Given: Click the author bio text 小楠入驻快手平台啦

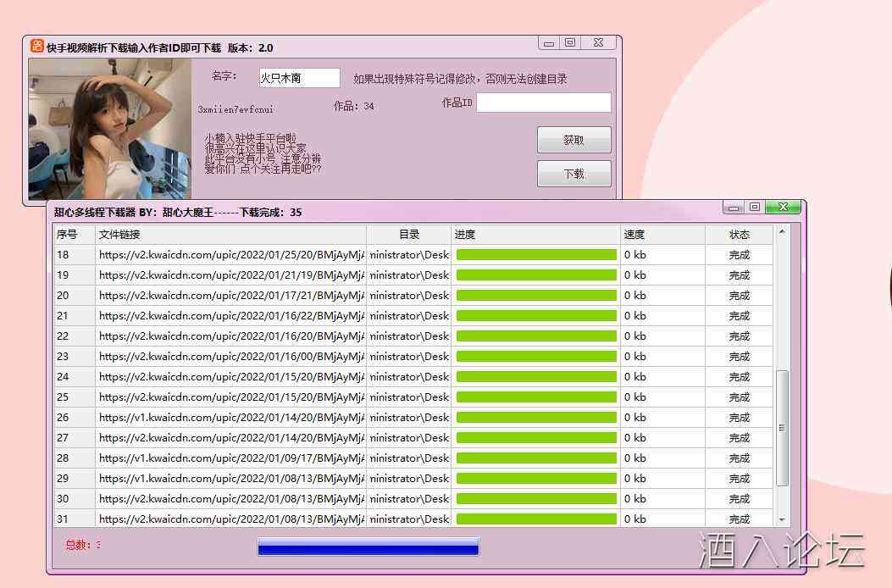Looking at the screenshot, I should tap(250, 138).
